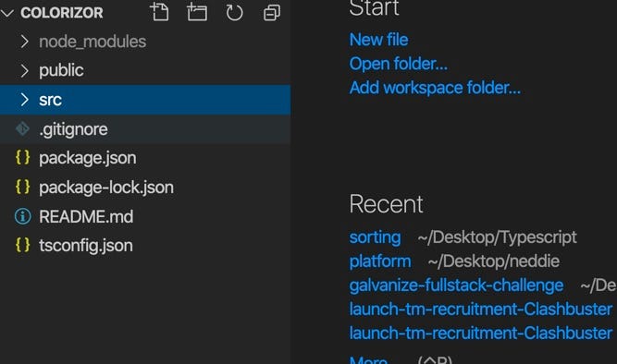
Task: Open the README.md file
Action: tap(145, 216)
